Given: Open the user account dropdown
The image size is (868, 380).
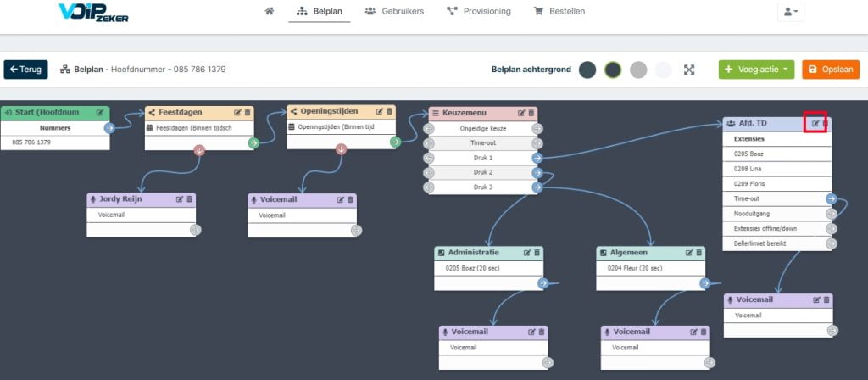Looking at the screenshot, I should coord(791,12).
